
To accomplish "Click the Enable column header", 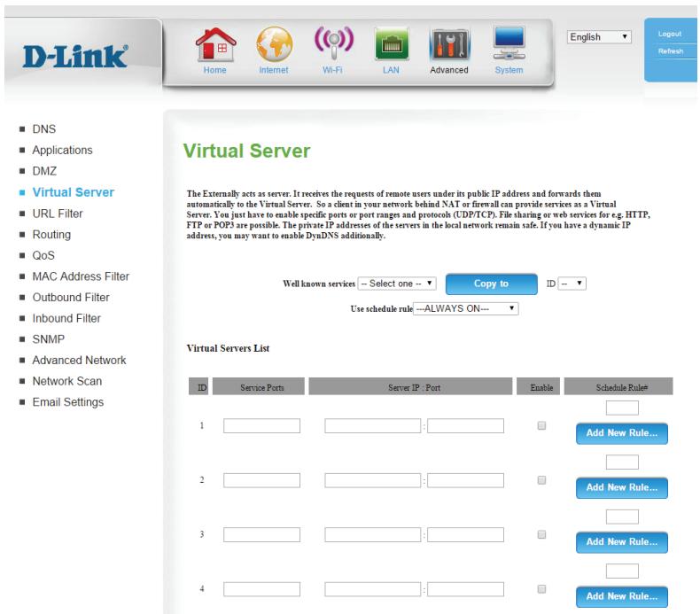I will [x=538, y=386].
